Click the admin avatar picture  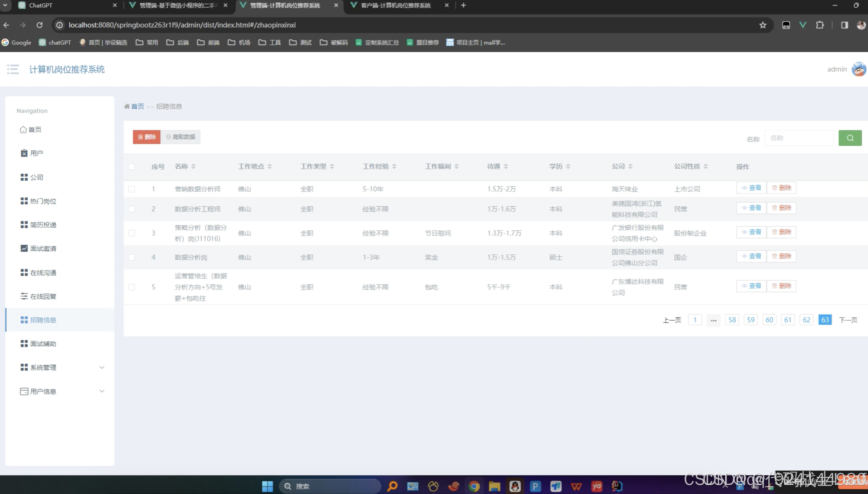(859, 69)
